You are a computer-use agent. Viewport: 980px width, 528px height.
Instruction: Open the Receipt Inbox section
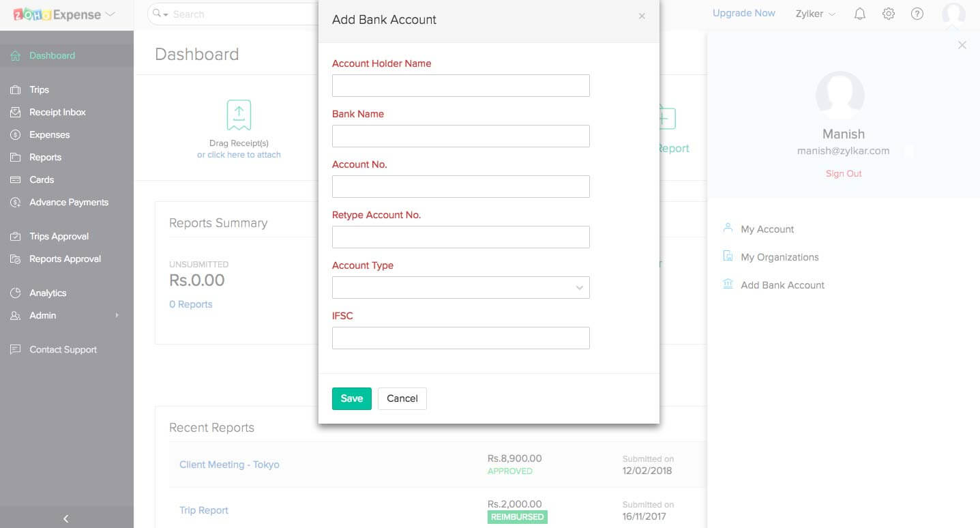pos(57,112)
